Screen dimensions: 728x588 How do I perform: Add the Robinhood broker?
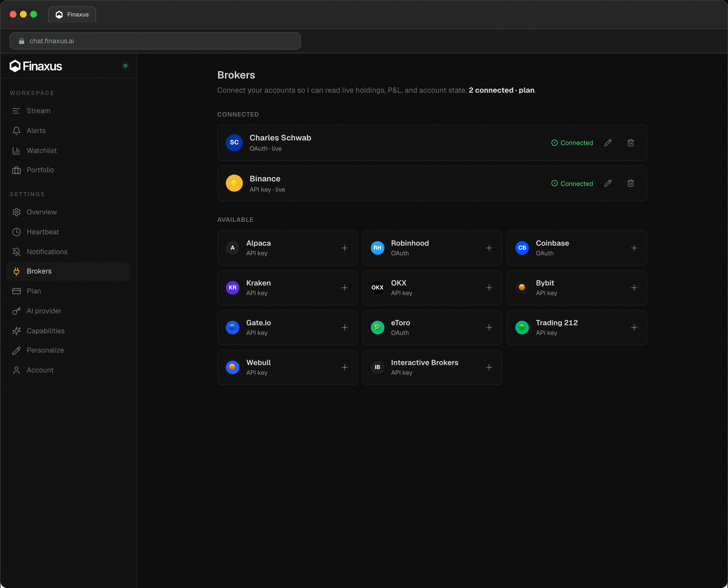[x=489, y=248]
